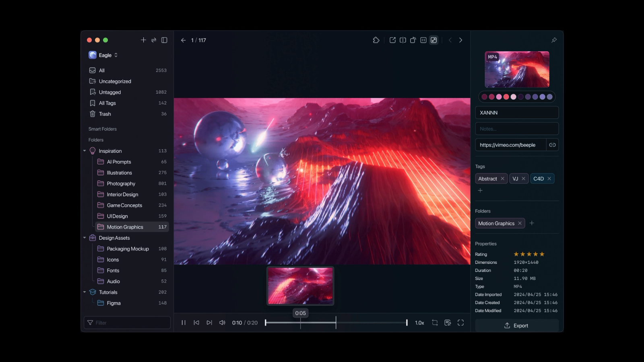Open the AI Prompts folder
This screenshot has width=644, height=362.
[x=132, y=162]
